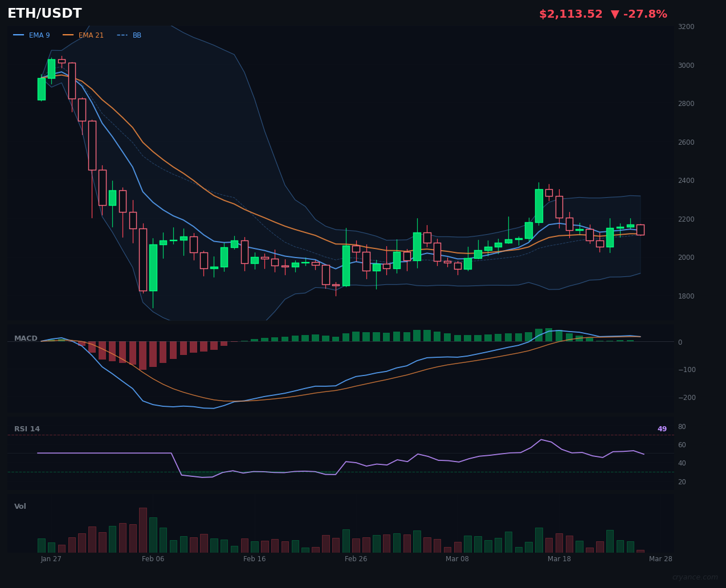Screen dimensions: 726x588
Task: Open the ETH/USDT pair selector
Action: [44, 13]
